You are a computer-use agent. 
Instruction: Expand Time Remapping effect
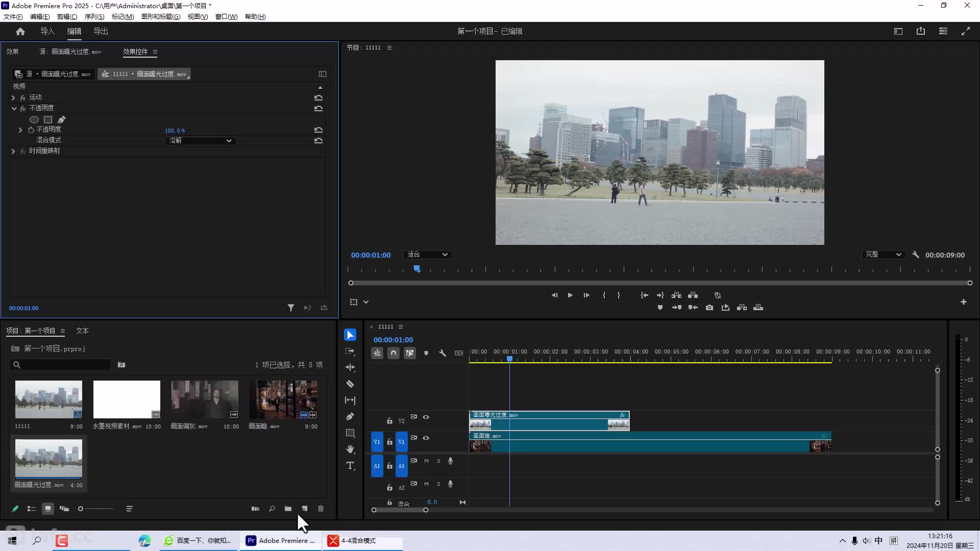(x=13, y=151)
